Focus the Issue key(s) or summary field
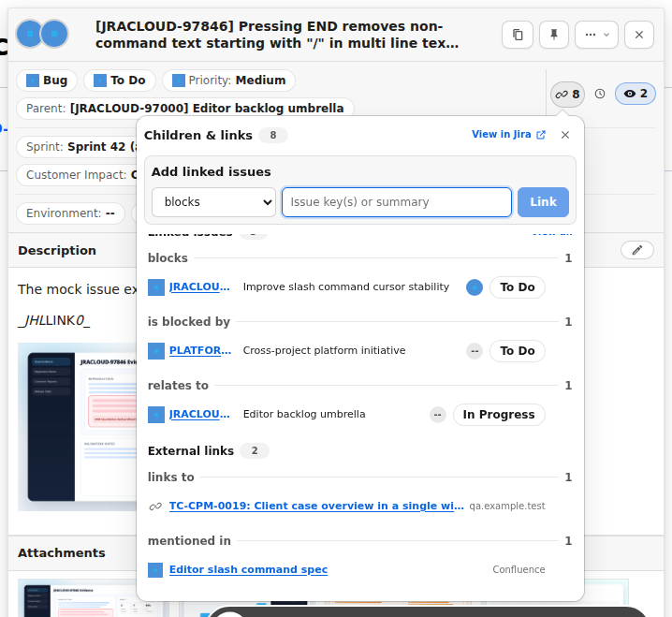The image size is (672, 617). [397, 202]
